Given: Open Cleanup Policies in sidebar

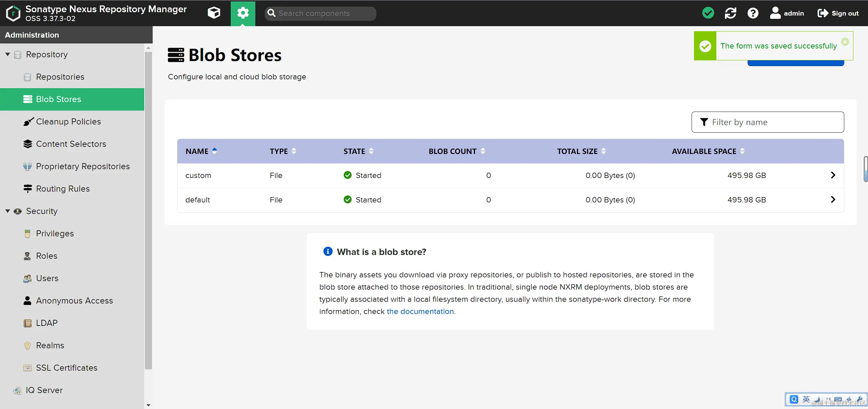Looking at the screenshot, I should coord(68,121).
